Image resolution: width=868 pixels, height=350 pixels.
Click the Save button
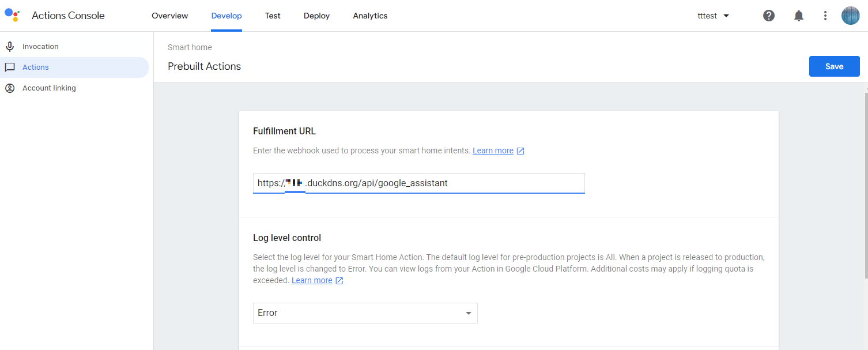[834, 66]
